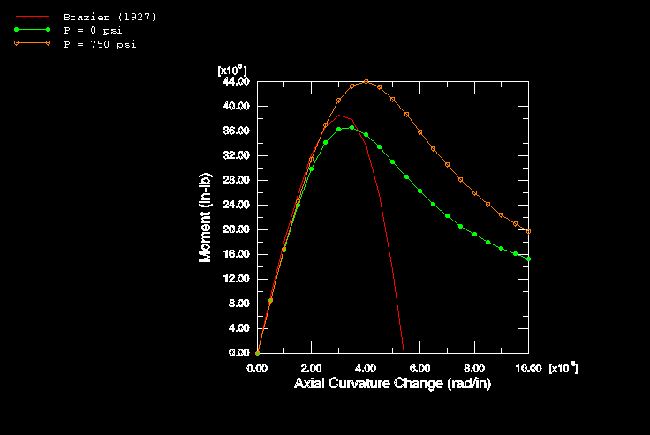This screenshot has width=650, height=435.
Task: Click the 20.00 tick label on Y axis
Action: point(235,230)
